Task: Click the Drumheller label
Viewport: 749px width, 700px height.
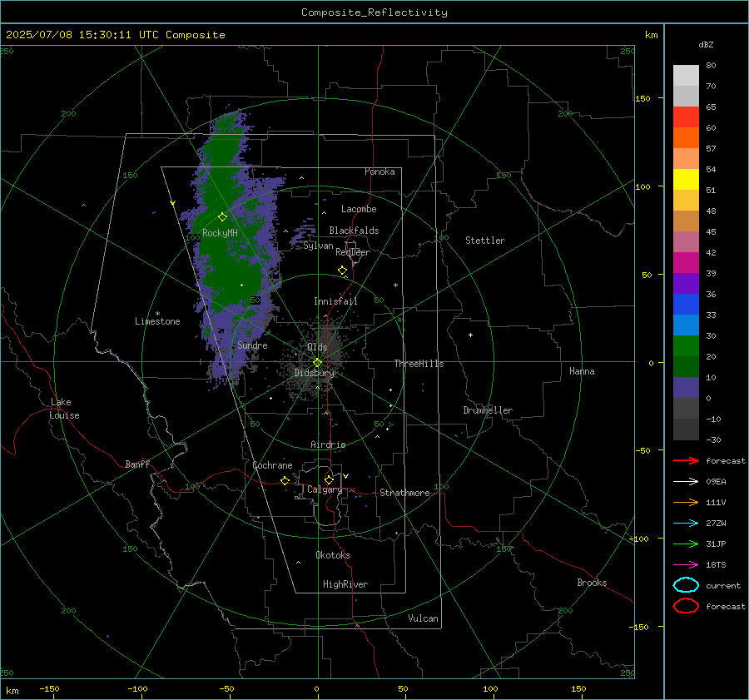Action: [x=488, y=410]
